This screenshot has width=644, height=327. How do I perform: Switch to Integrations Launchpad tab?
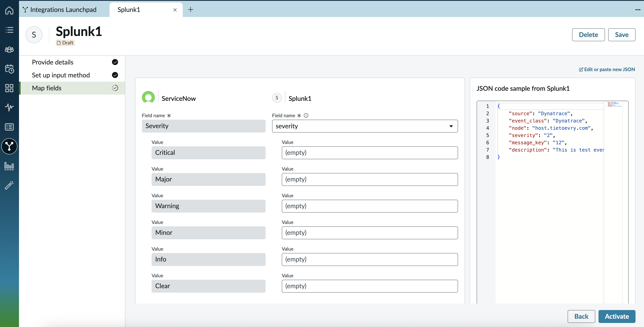point(60,9)
